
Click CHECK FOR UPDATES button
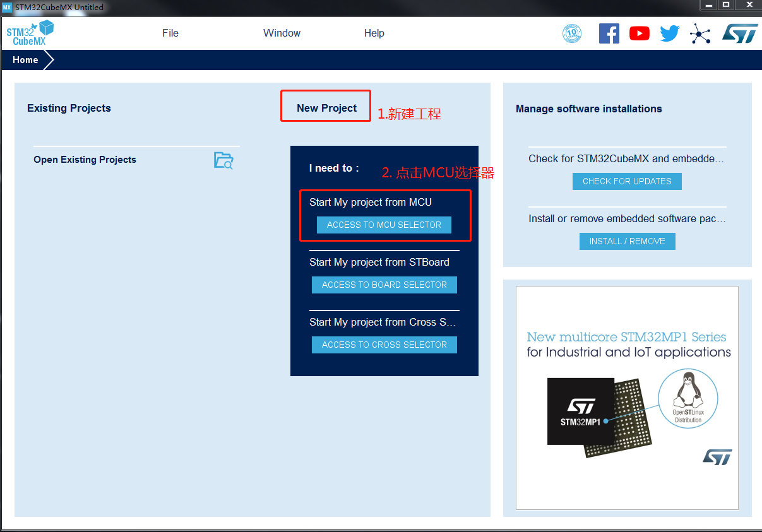pyautogui.click(x=627, y=182)
